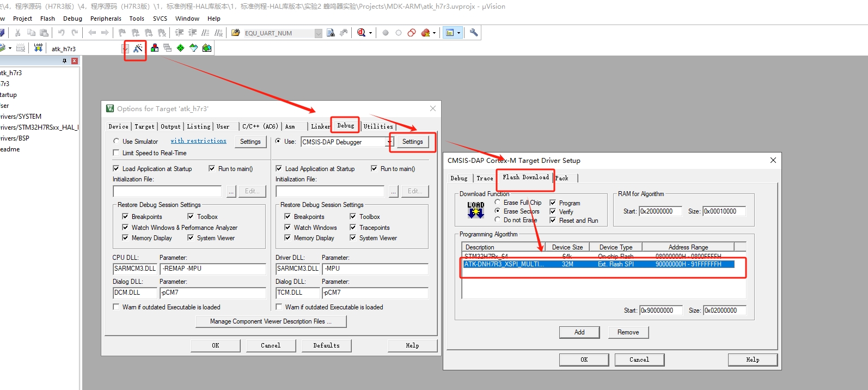Click Navigate Forwards arrow icon
The image size is (868, 390).
tap(105, 33)
